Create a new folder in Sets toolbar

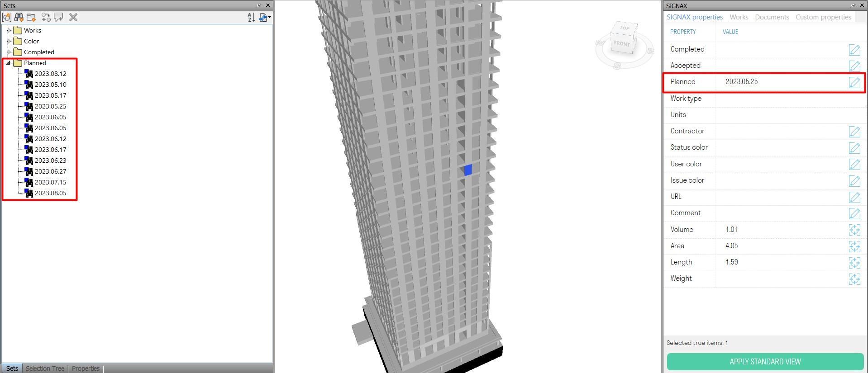click(31, 17)
